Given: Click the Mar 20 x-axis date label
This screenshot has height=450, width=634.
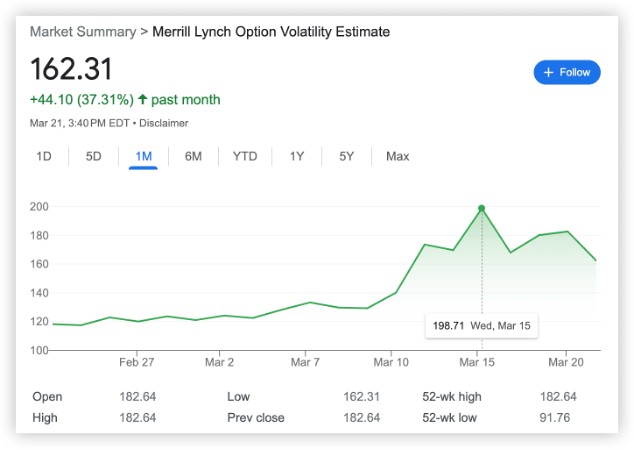Looking at the screenshot, I should click(x=567, y=361).
